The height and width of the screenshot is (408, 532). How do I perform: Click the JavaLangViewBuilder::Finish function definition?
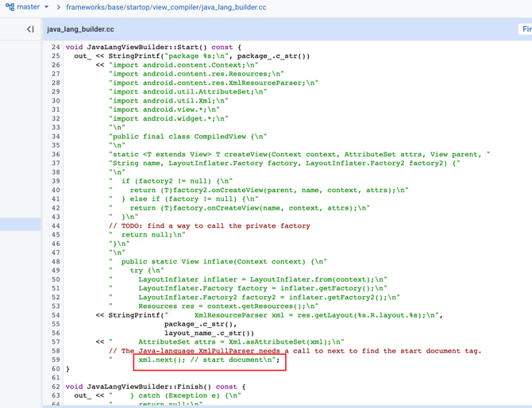[x=142, y=386]
